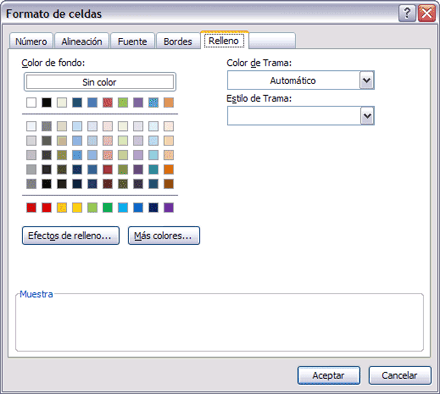Choose the vivid green standard color in bottom row

(x=108, y=208)
